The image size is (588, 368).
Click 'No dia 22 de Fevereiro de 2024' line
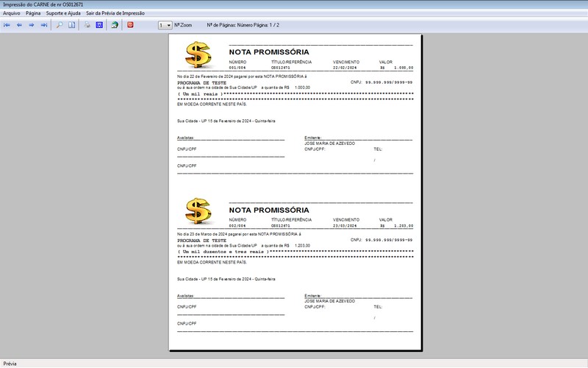tap(242, 77)
